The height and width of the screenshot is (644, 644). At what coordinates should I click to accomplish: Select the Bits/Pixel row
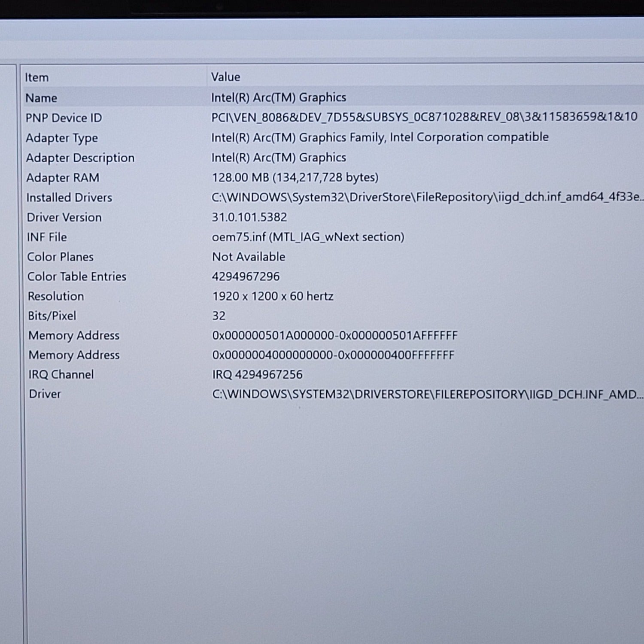tap(52, 316)
